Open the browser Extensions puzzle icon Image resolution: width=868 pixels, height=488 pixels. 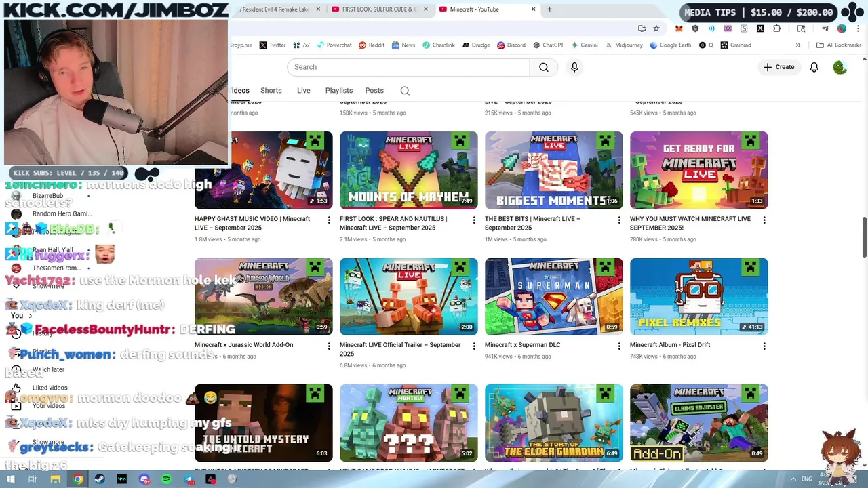pyautogui.click(x=776, y=28)
